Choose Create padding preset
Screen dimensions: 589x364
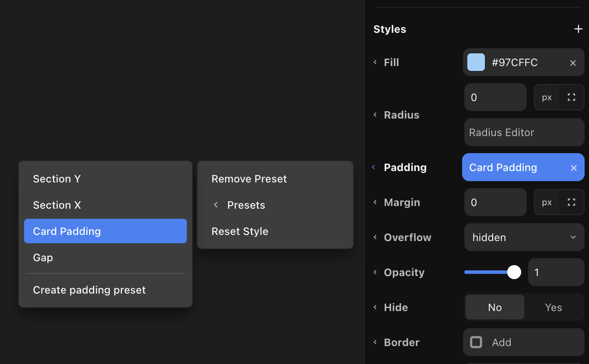(105, 290)
